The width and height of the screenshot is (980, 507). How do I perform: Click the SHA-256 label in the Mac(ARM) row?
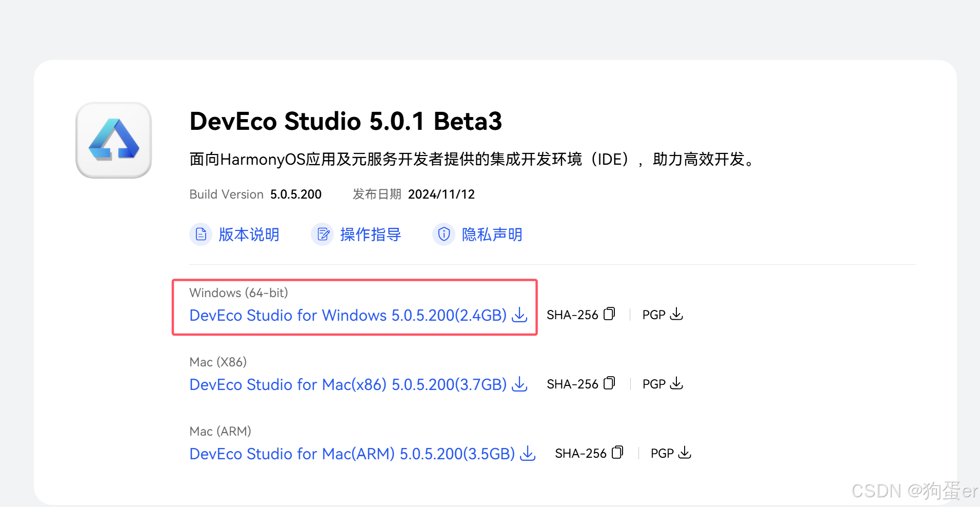pos(581,454)
